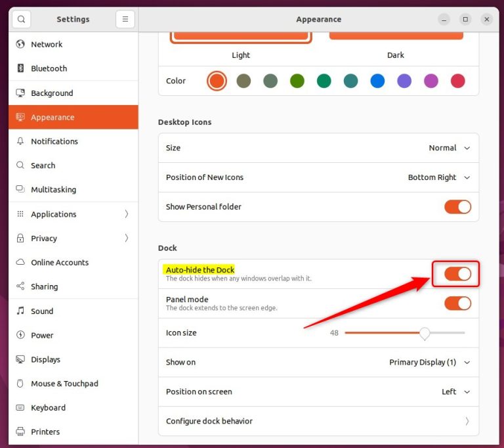Open Position of New Icons dropdown

point(439,177)
